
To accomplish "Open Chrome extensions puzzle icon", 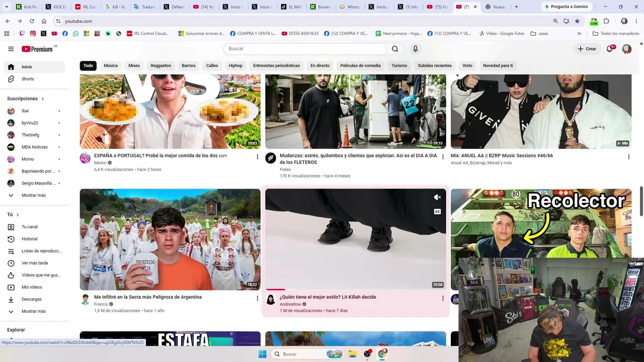I will [x=606, y=21].
